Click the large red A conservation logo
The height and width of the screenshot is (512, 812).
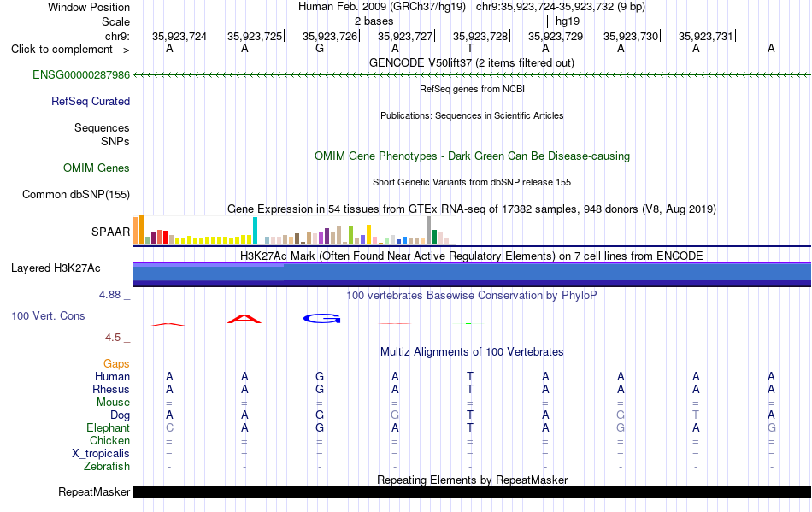click(x=244, y=318)
